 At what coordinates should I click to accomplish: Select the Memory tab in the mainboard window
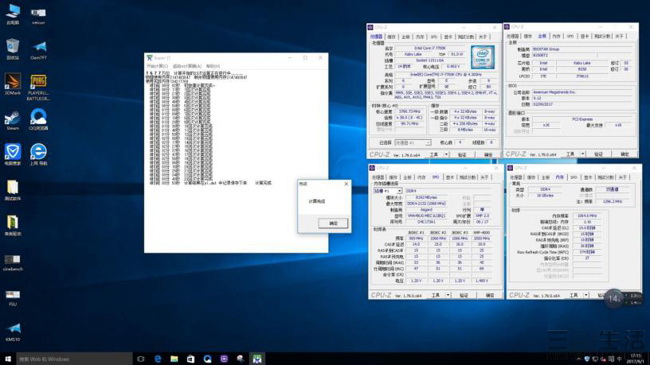coord(556,36)
